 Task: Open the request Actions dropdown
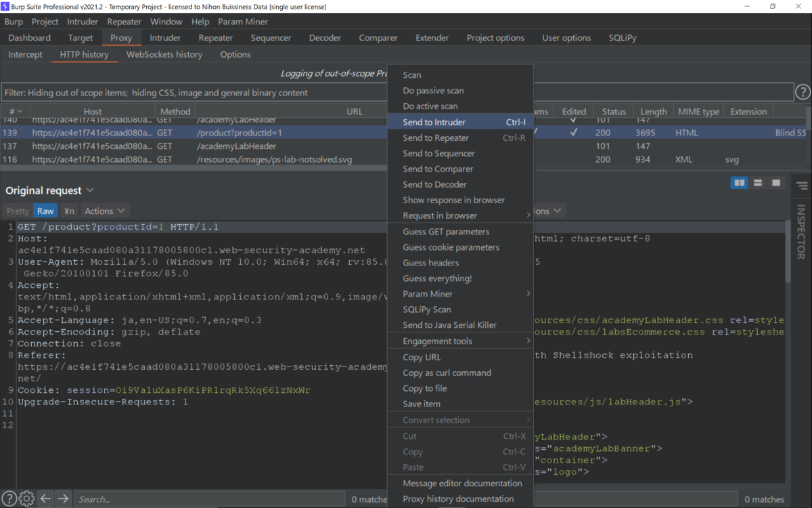pos(104,211)
